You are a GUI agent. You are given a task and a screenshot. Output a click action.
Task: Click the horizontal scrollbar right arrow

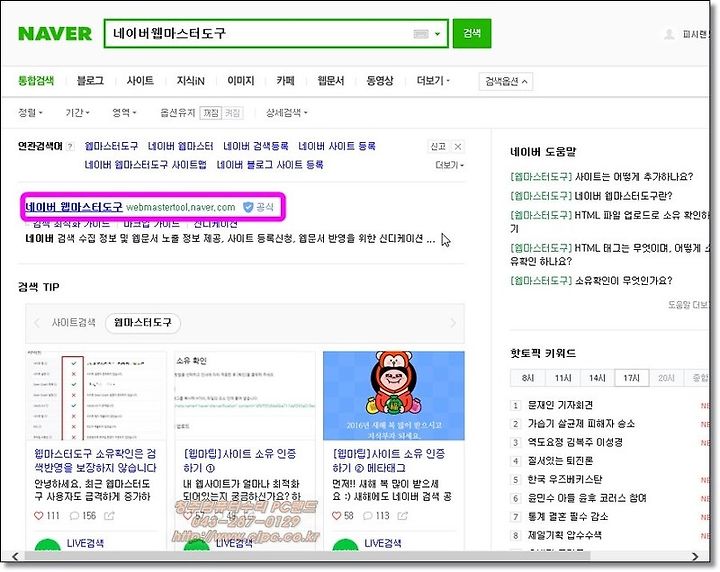point(695,556)
